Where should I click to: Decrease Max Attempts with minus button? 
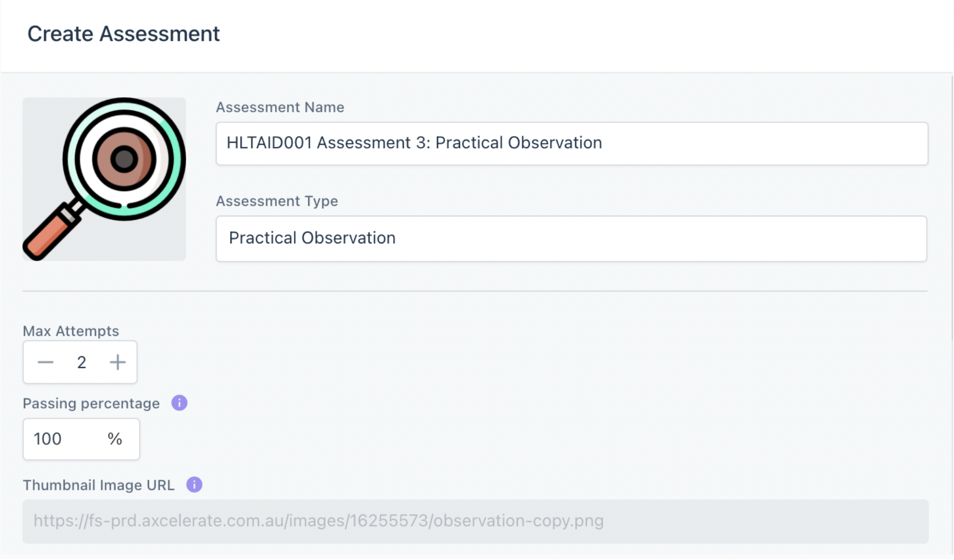tap(46, 362)
